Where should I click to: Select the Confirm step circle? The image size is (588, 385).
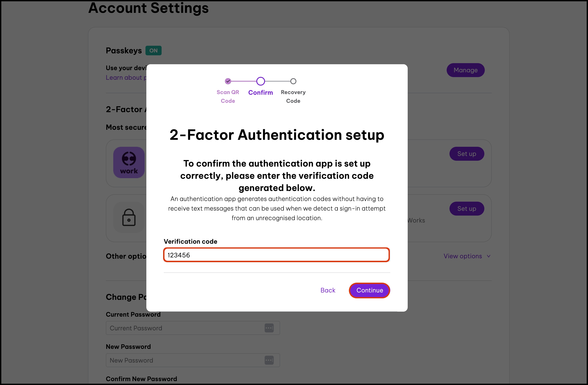point(260,81)
